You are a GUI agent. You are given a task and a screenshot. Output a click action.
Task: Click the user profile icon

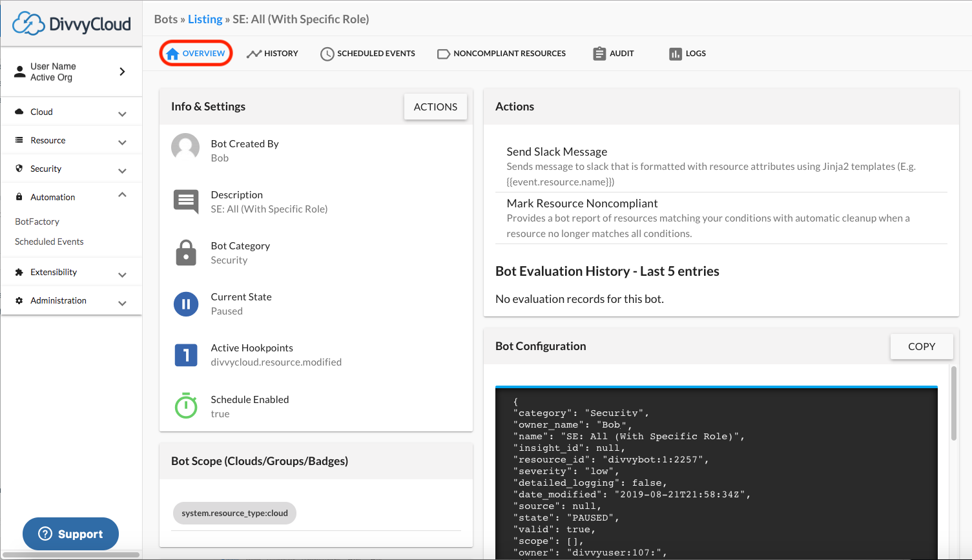20,71
